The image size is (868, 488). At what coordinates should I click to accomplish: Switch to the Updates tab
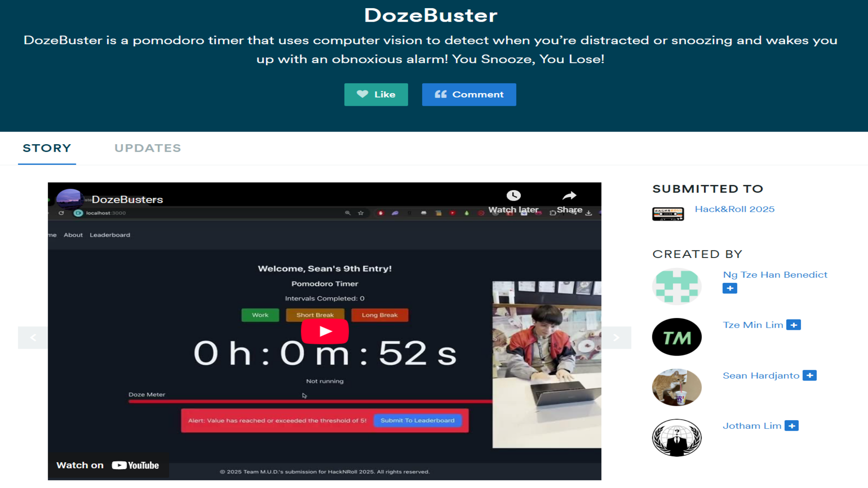click(x=148, y=148)
